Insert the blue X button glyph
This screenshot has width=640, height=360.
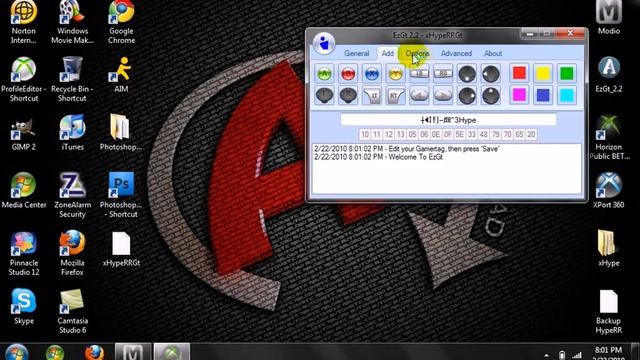[372, 74]
